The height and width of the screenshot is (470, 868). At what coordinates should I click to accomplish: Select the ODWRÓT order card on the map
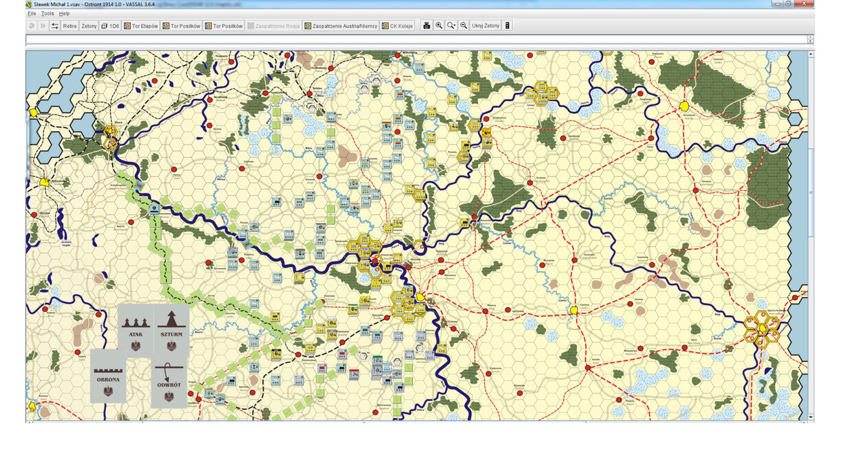coord(169,383)
